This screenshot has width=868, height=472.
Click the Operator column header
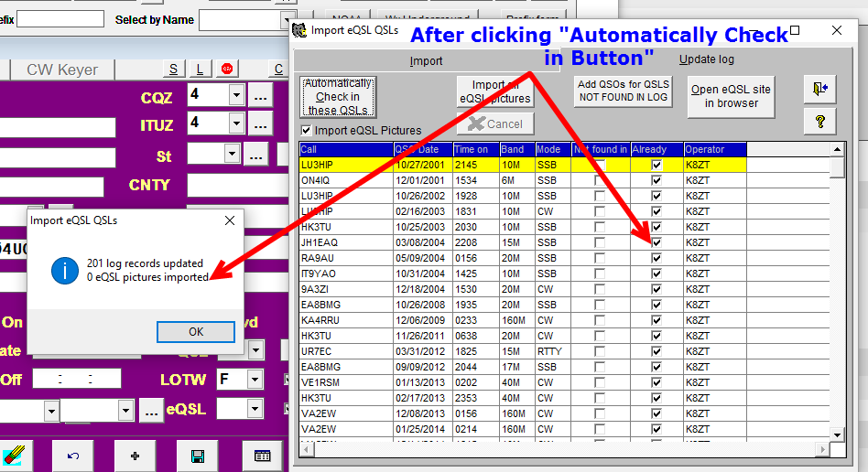[715, 149]
